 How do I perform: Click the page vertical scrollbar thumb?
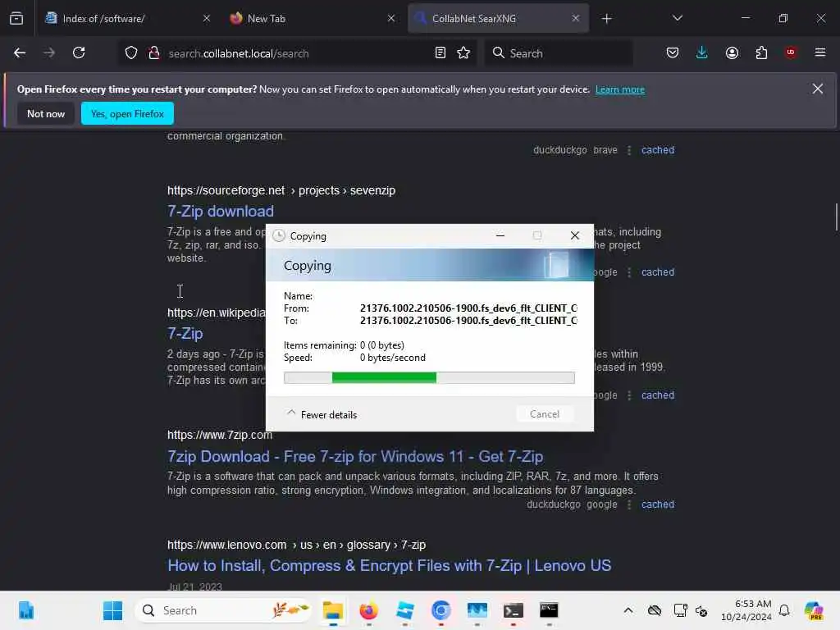point(836,217)
